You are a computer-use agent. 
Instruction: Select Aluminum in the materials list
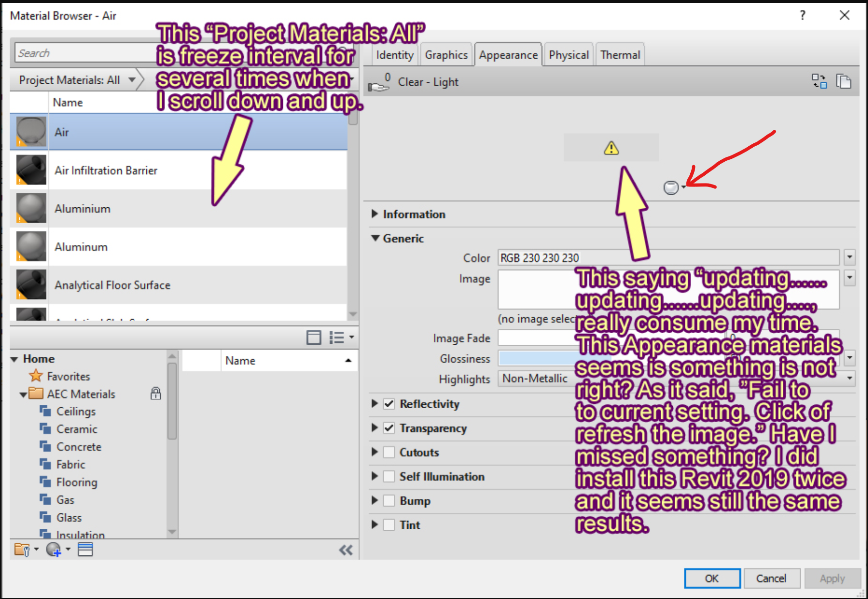179,246
